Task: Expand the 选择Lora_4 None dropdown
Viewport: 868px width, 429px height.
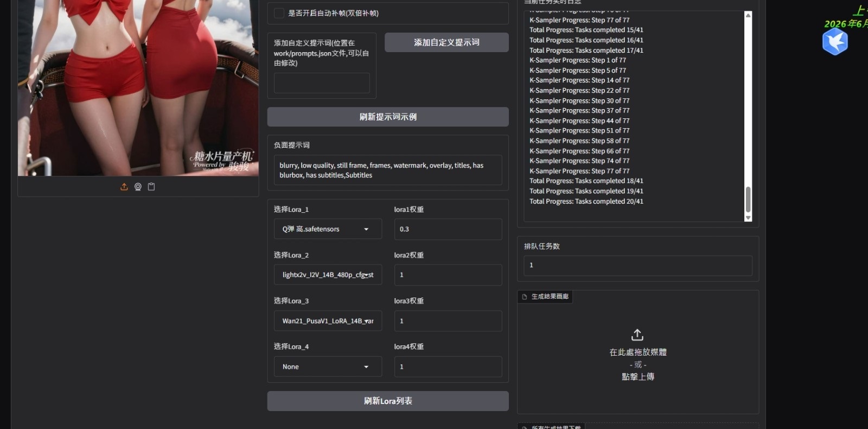Action: point(328,367)
